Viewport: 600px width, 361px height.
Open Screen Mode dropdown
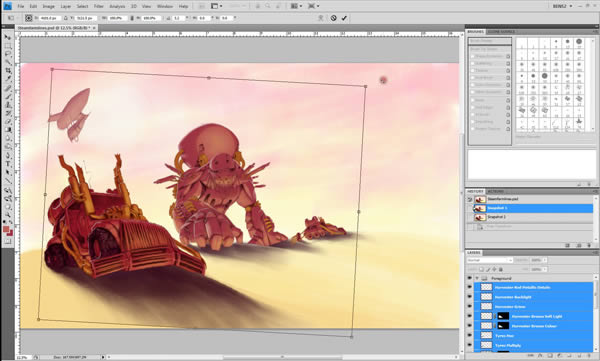pyautogui.click(x=314, y=6)
